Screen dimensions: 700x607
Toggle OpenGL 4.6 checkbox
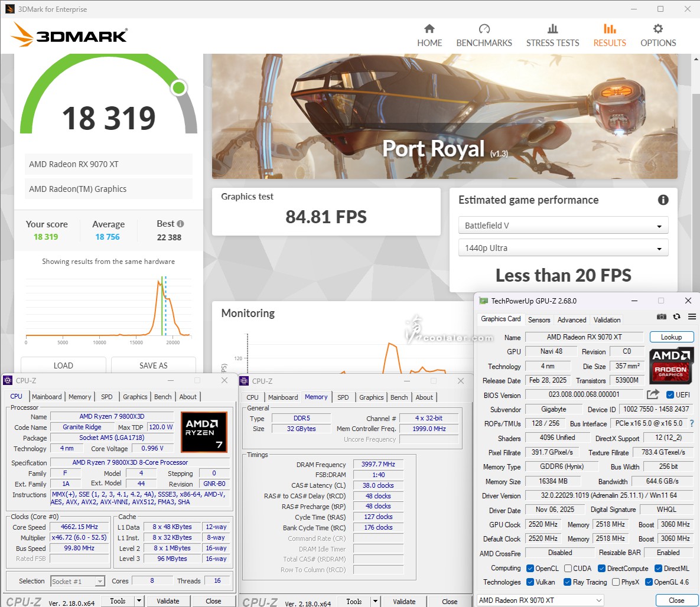tap(649, 582)
